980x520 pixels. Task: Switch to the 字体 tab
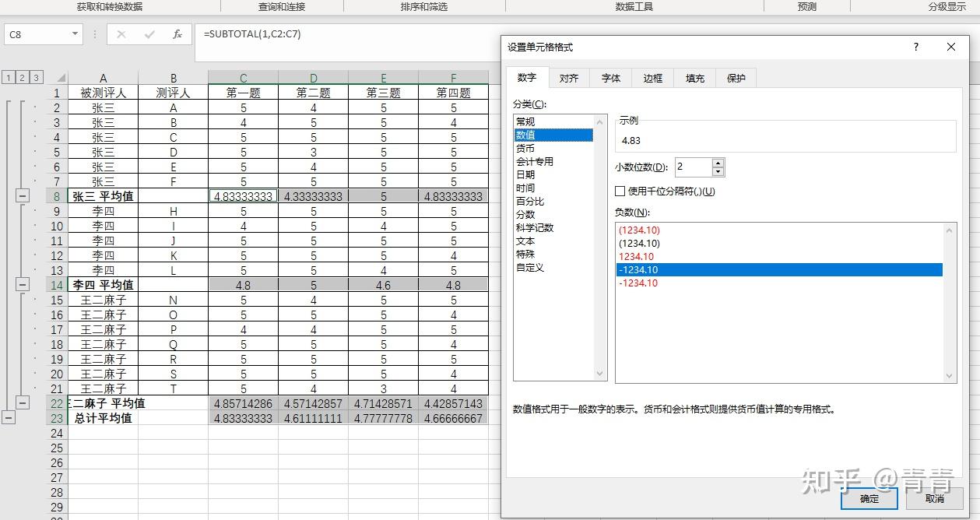(x=611, y=78)
